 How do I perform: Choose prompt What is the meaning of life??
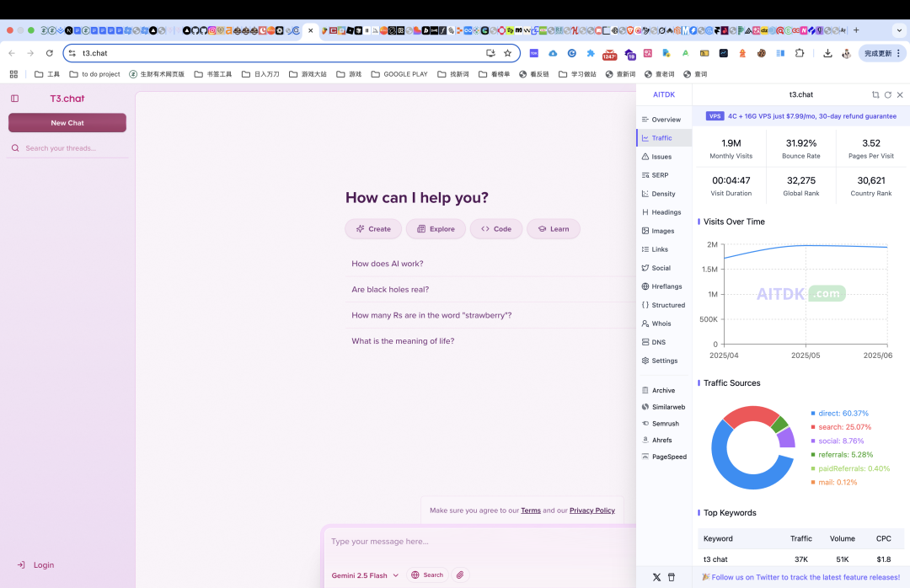tap(403, 340)
